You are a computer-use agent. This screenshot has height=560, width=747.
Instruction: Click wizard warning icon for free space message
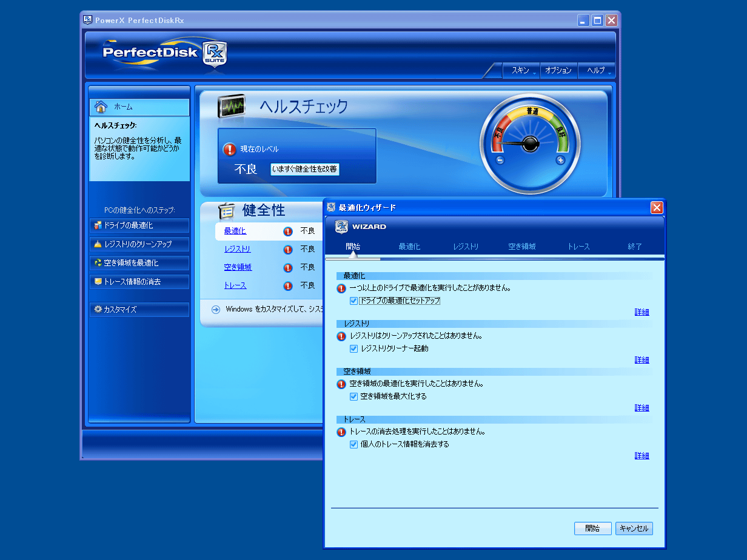[341, 384]
